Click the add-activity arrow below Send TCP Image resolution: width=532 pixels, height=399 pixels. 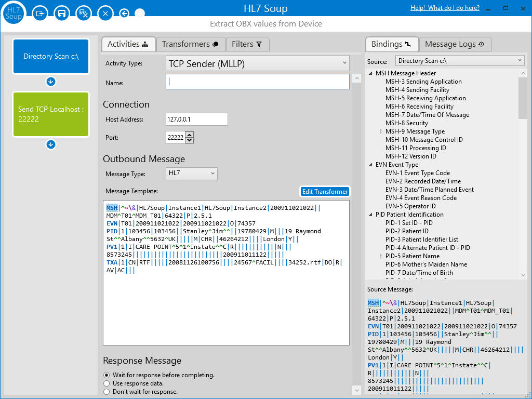pos(51,144)
